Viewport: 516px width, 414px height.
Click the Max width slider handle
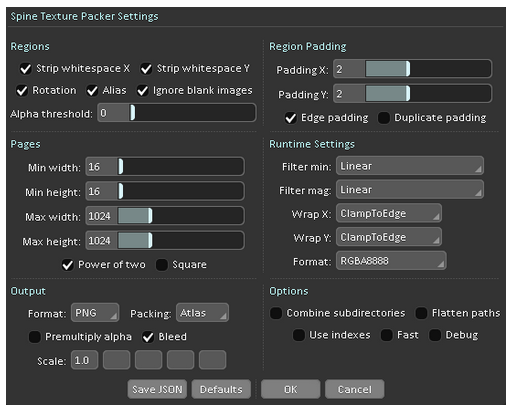point(150,216)
